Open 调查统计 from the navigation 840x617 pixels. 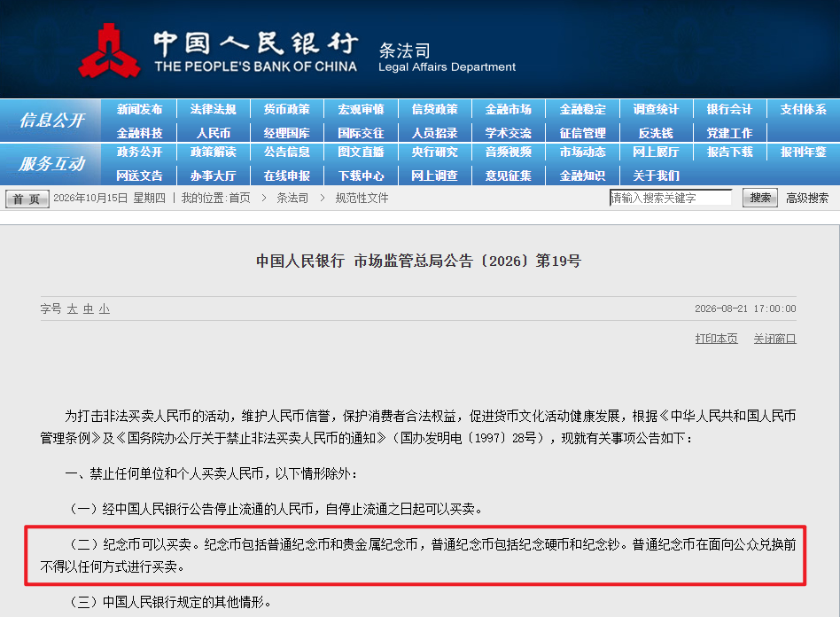click(656, 109)
